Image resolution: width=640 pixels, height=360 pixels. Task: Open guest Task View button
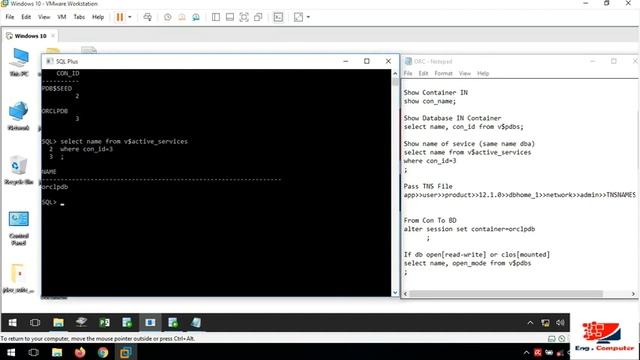35,323
